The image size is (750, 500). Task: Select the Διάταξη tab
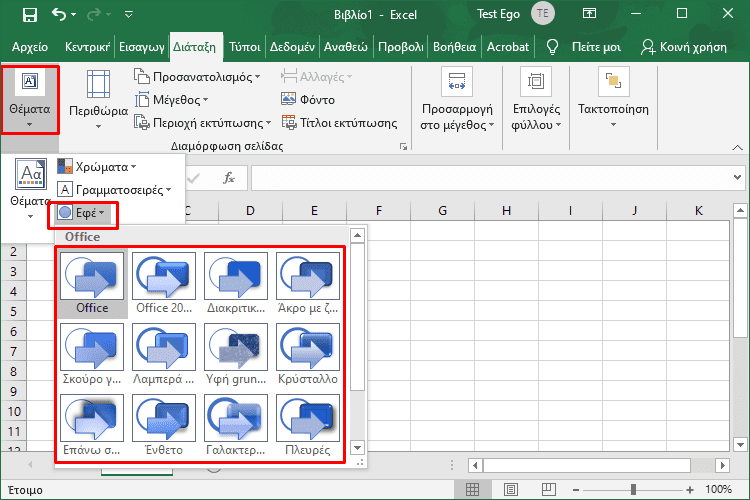[195, 47]
